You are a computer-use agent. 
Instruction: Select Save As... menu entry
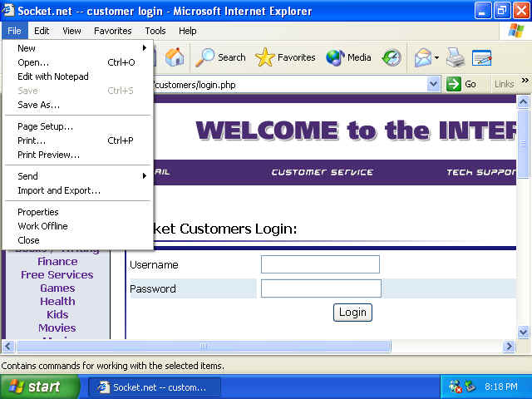(77, 105)
